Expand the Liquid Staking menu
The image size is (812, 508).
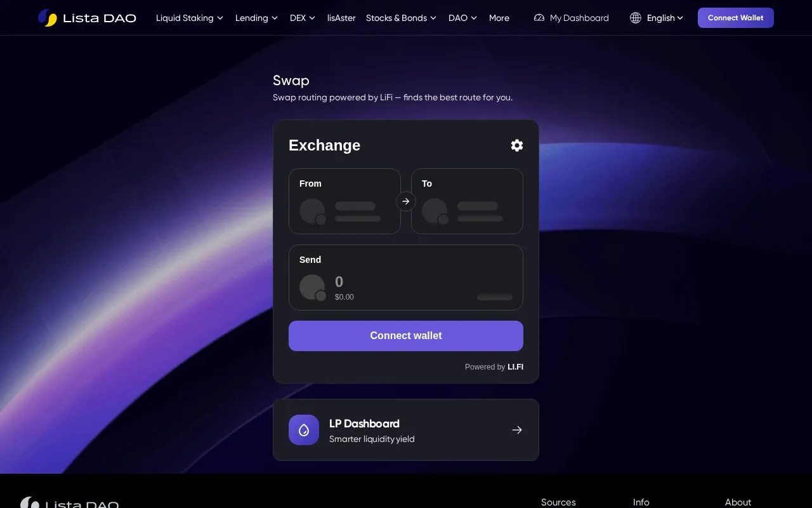(190, 18)
